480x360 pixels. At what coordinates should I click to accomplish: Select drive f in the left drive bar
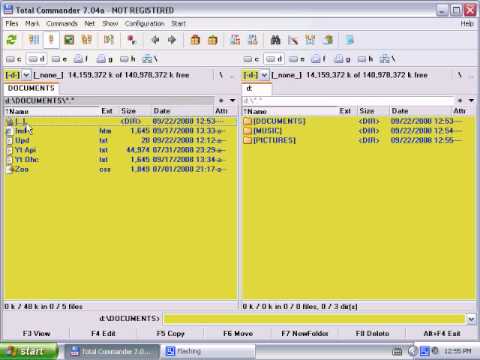(81, 59)
